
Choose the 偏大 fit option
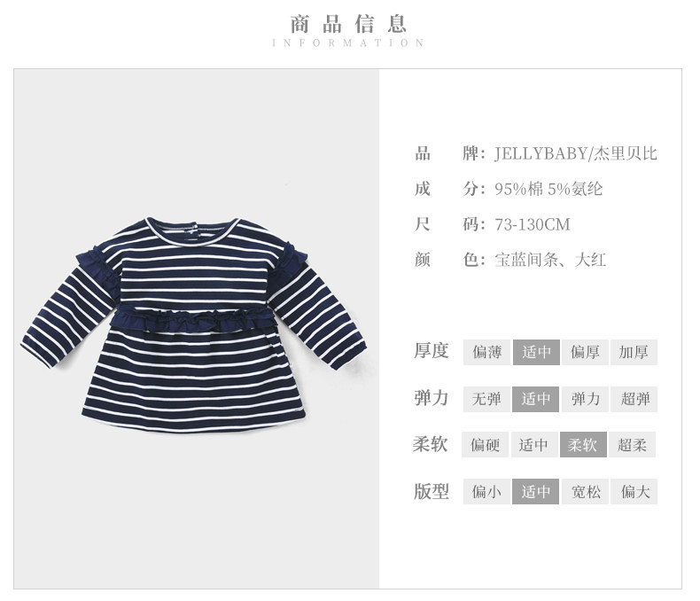[634, 492]
